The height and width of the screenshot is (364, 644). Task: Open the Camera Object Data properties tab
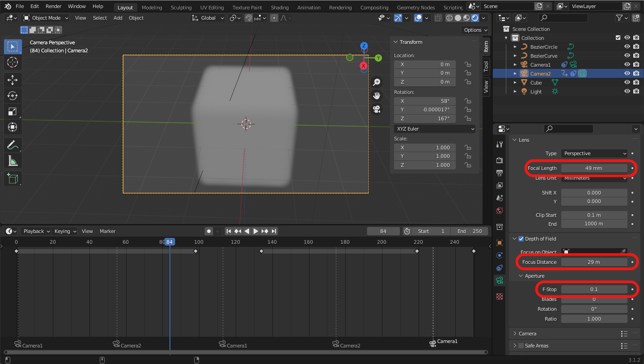(x=500, y=280)
